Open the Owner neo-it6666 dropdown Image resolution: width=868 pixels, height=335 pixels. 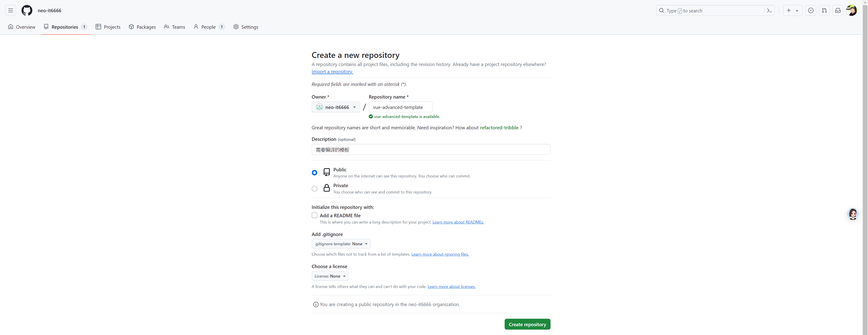click(336, 107)
